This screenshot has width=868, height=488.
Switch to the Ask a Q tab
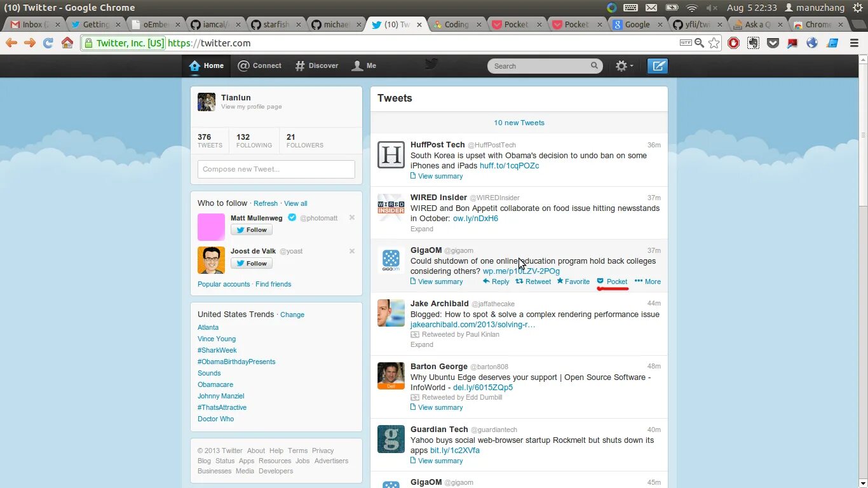[758, 25]
